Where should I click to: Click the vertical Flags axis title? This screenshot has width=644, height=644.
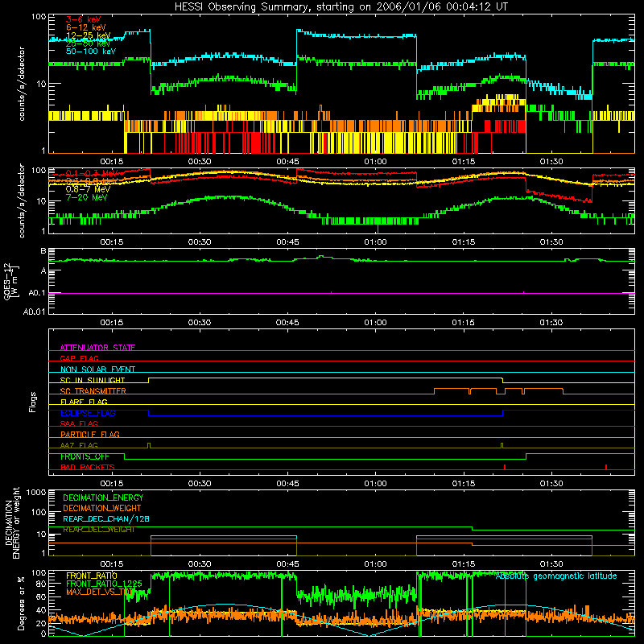click(33, 402)
